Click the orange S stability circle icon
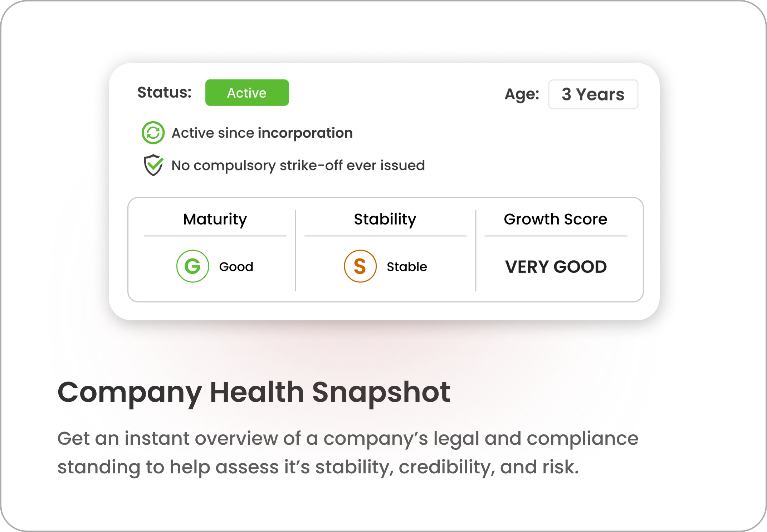Viewport: 767px width, 532px height. 360,266
